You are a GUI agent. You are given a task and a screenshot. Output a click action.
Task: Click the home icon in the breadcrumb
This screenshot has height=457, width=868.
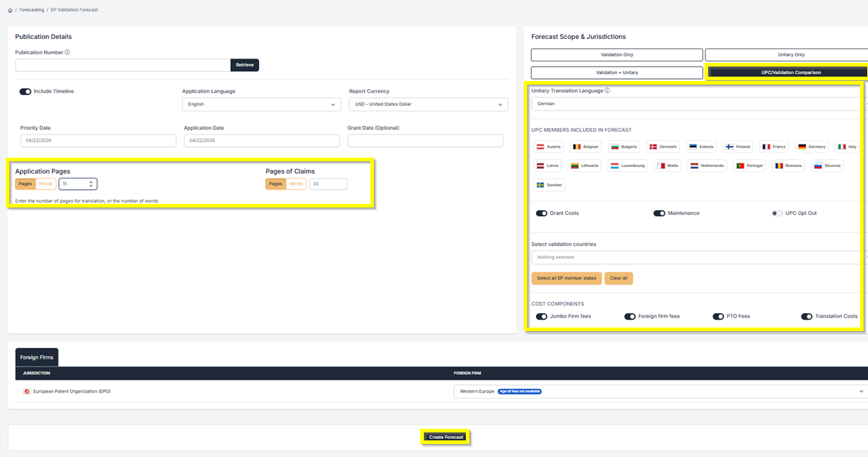(x=10, y=10)
